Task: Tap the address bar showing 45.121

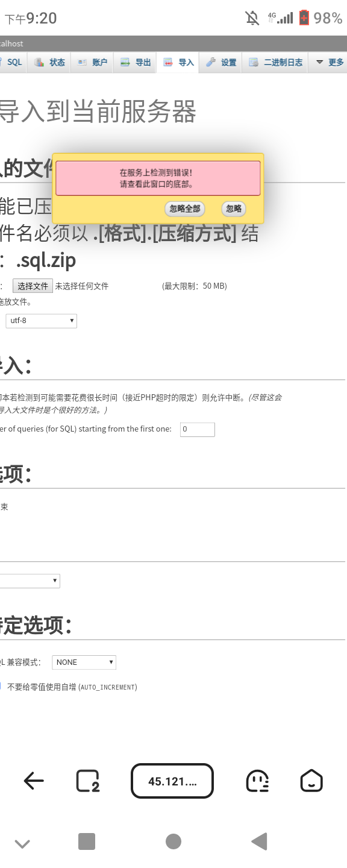Action: 172,781
